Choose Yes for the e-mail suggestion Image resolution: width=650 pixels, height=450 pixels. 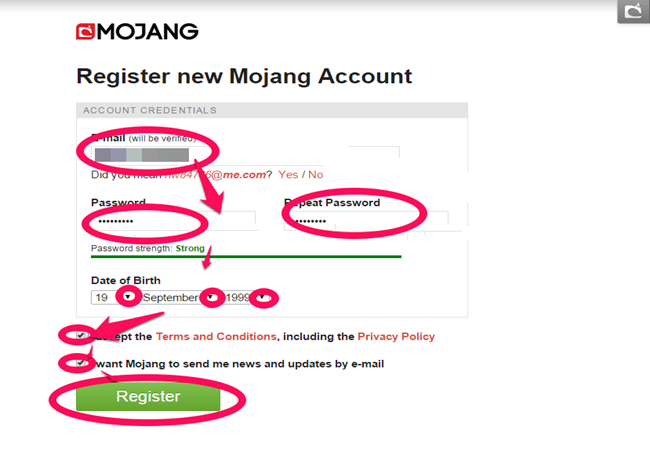point(288,174)
